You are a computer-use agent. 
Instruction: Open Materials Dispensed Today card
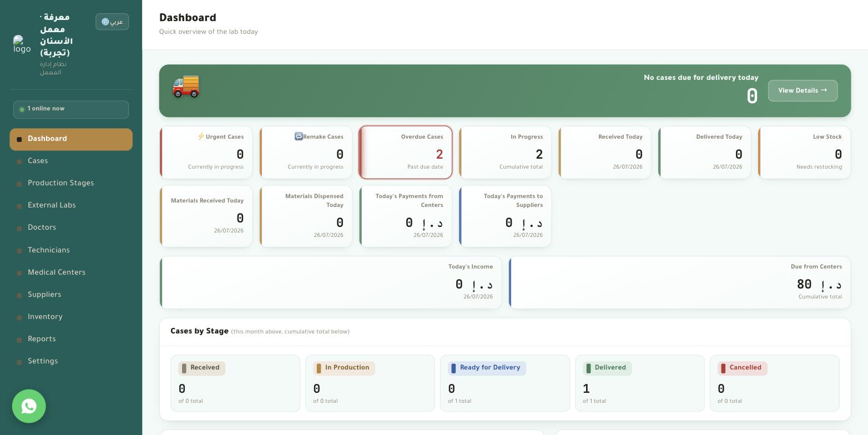click(x=306, y=216)
